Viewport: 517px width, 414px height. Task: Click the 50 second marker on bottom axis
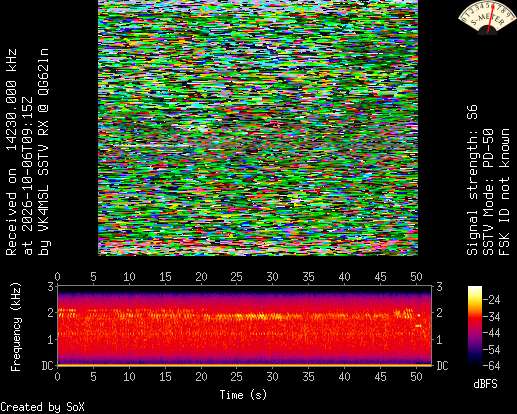(x=416, y=377)
